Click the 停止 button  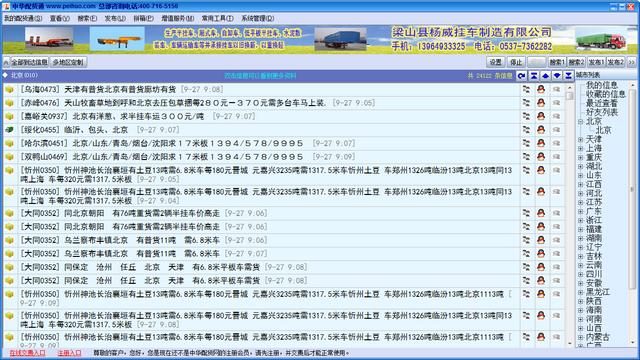pyautogui.click(x=516, y=62)
